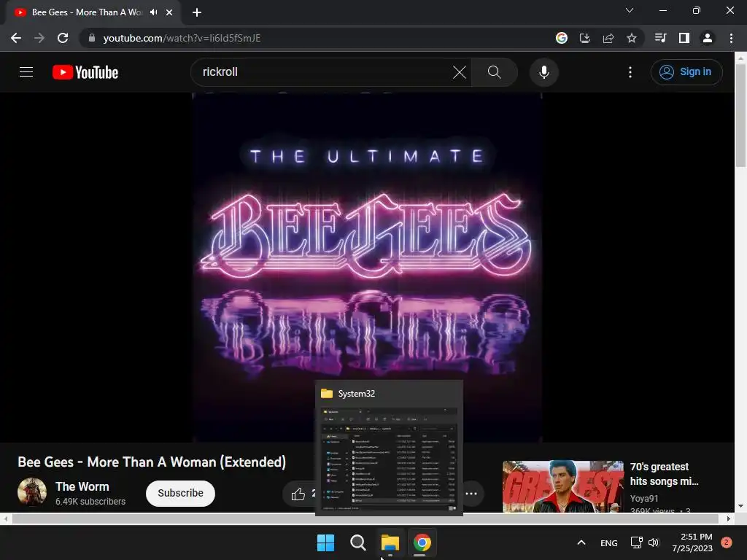
Task: Close the Bee Gees tab
Action: click(x=169, y=12)
